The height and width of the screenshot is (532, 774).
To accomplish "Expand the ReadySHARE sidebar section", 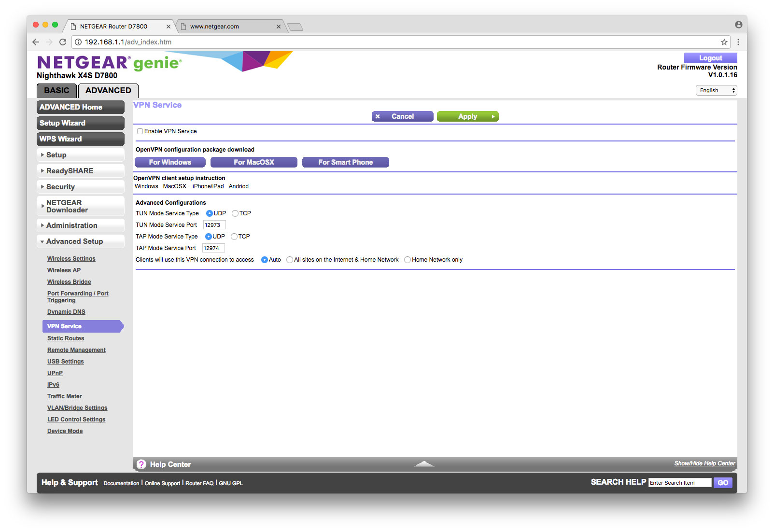I will click(81, 171).
